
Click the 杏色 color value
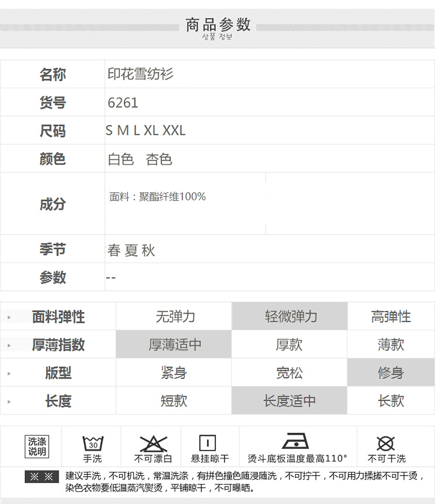159,159
